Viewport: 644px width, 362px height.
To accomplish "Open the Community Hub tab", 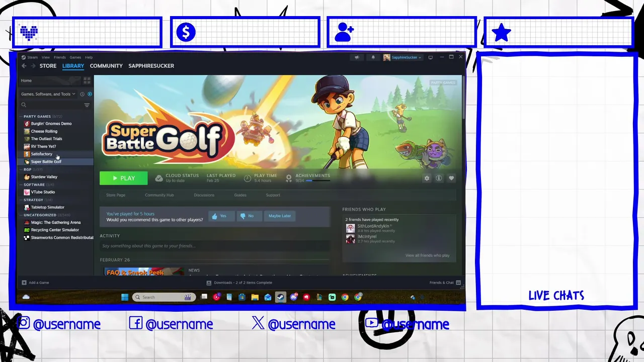I will click(159, 195).
